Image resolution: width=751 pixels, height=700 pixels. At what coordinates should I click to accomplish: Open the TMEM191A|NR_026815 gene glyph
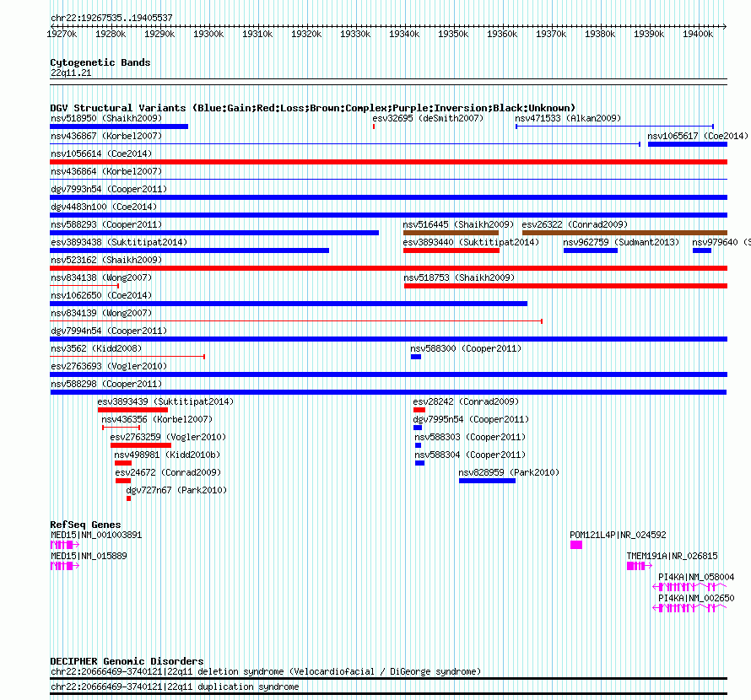[x=640, y=566]
